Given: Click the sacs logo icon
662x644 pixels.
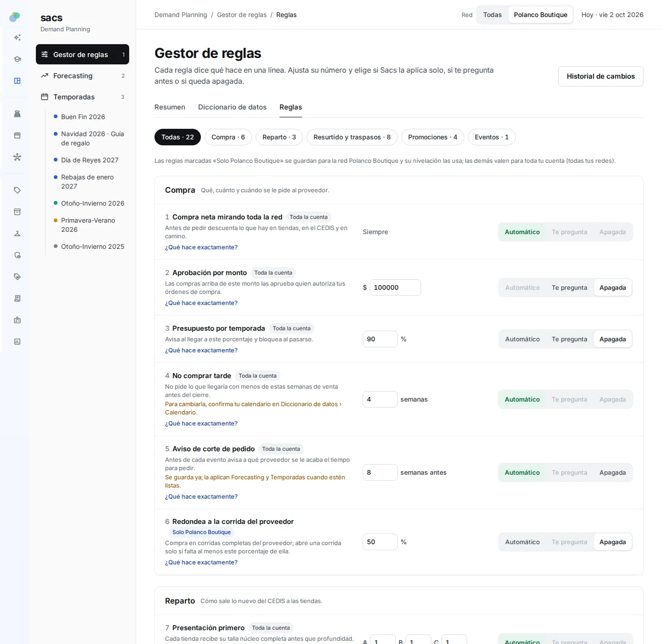Looking at the screenshot, I should 15,17.
